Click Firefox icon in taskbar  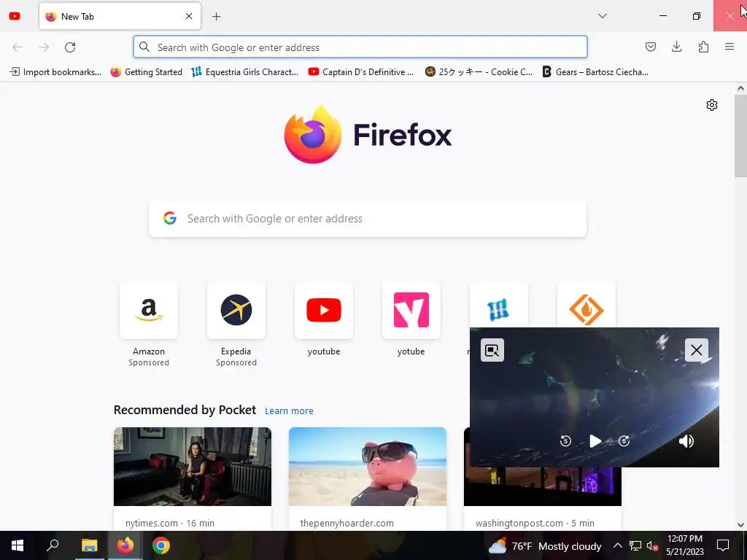point(125,545)
